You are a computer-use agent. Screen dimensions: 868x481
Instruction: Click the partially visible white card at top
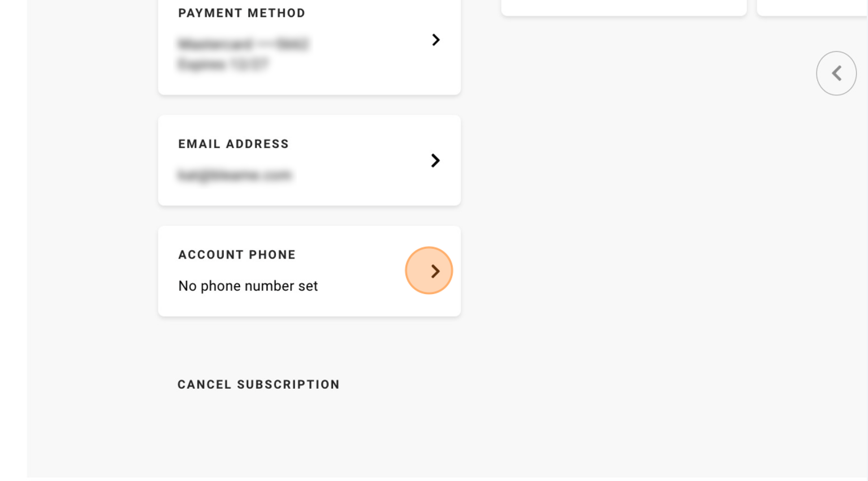point(624,8)
